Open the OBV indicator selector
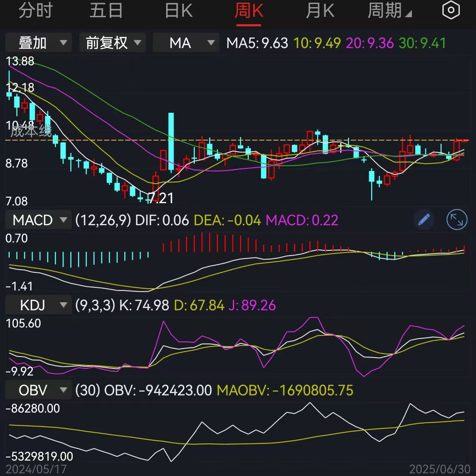The image size is (476, 476). click(38, 390)
